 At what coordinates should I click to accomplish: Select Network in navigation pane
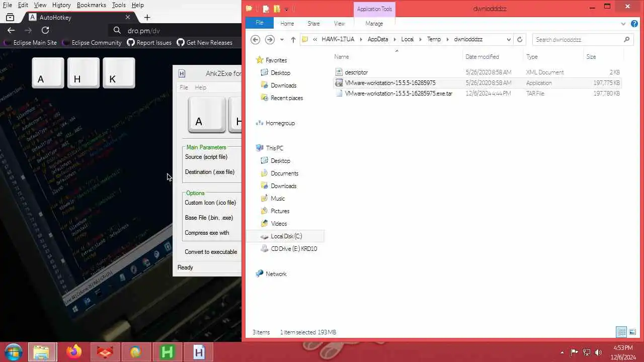pyautogui.click(x=276, y=274)
